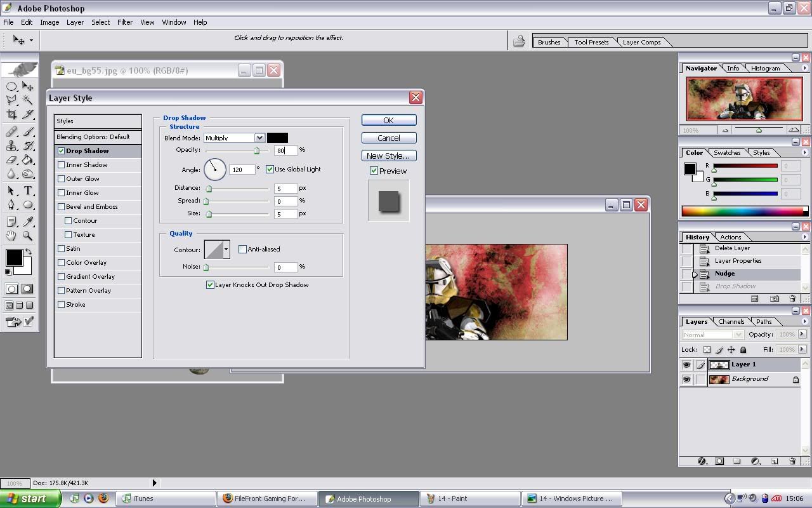Select the Magic Wand tool
Image resolution: width=812 pixels, height=508 pixels.
pyautogui.click(x=28, y=100)
